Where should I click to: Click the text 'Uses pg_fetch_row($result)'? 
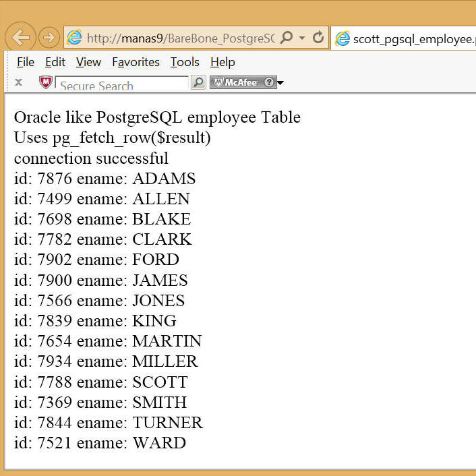coord(113,138)
